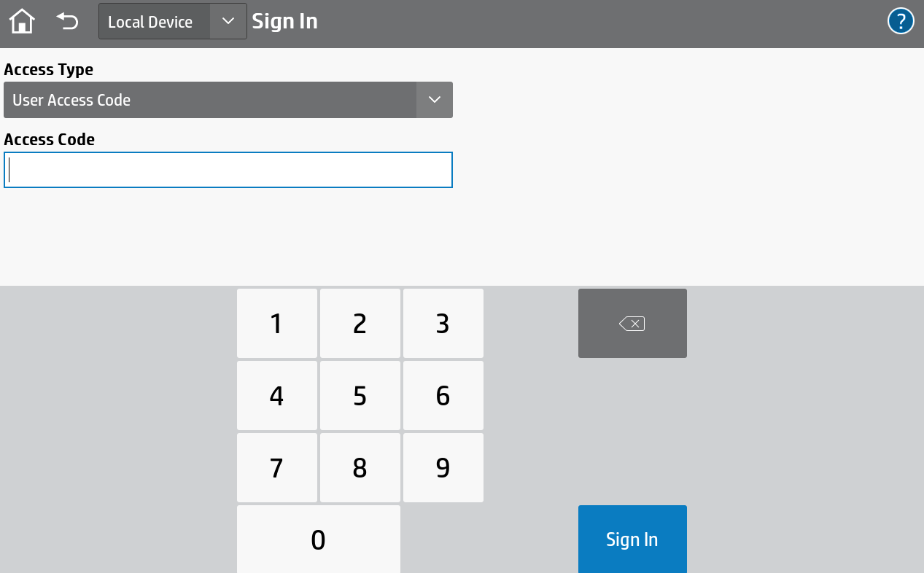Screen dimensions: 924x573
Task: Open the Access Type dropdown chevron
Action: [x=435, y=100]
